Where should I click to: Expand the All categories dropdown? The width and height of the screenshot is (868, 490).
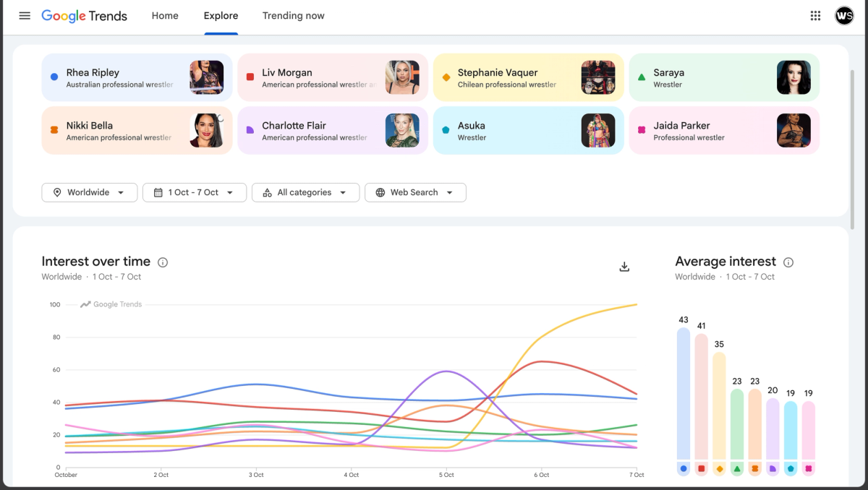point(305,192)
